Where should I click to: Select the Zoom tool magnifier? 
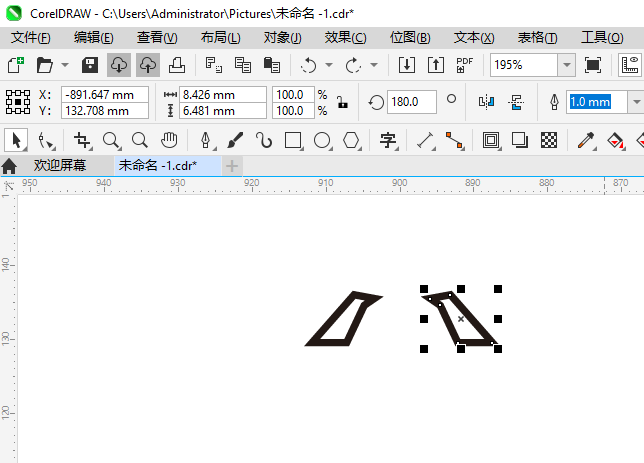tap(111, 141)
